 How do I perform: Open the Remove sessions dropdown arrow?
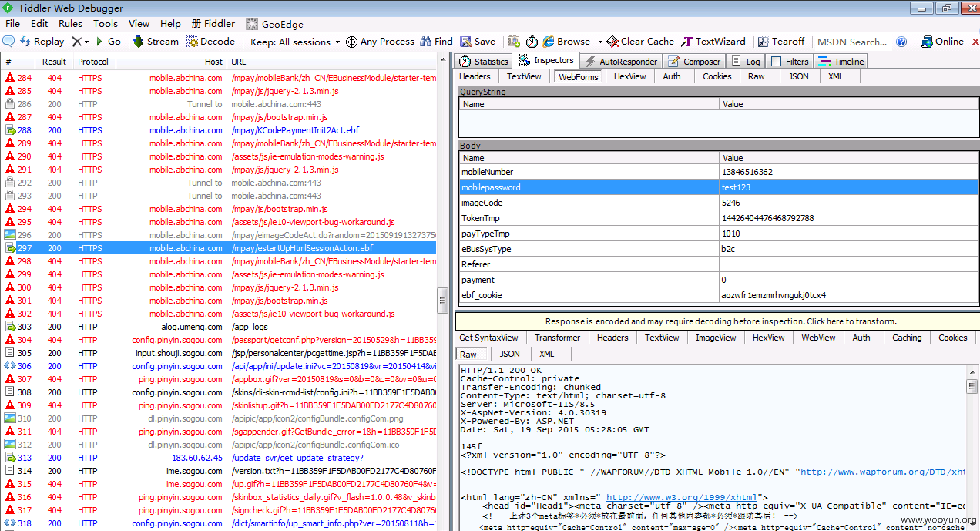(x=87, y=42)
